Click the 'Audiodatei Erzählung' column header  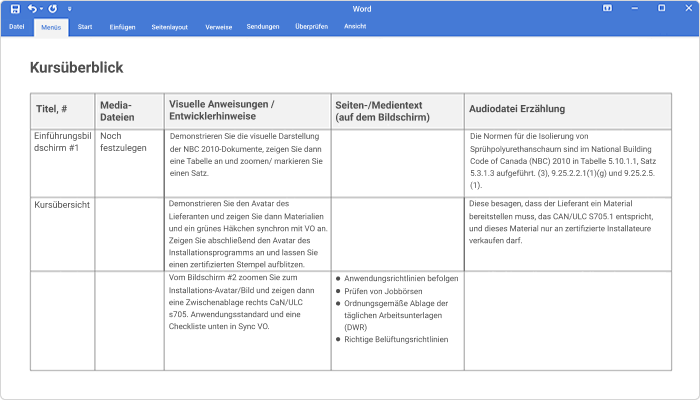coord(568,112)
